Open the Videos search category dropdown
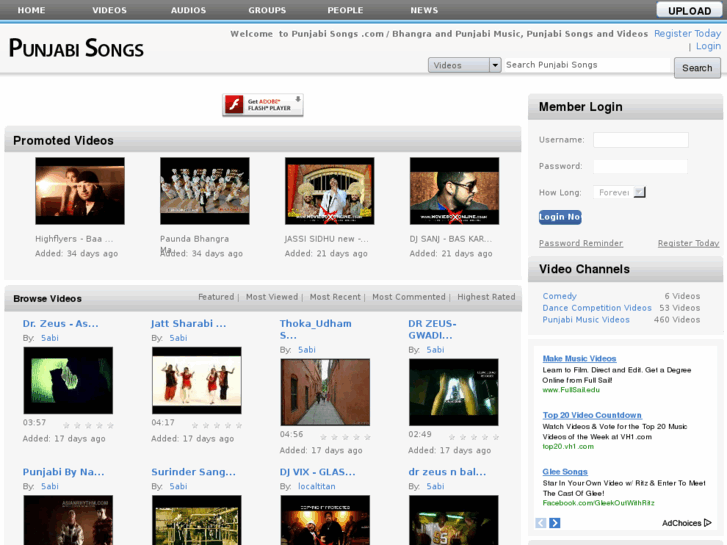The width and height of the screenshot is (727, 545). pyautogui.click(x=465, y=65)
